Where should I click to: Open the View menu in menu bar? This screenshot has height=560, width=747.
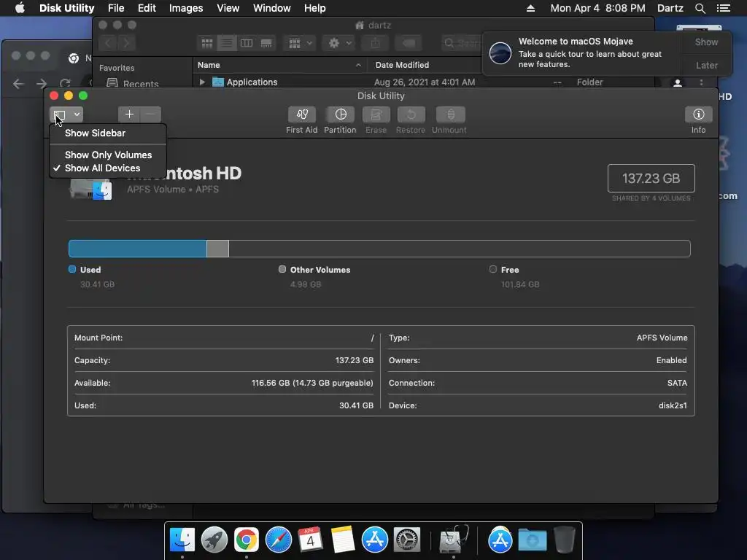pyautogui.click(x=228, y=8)
